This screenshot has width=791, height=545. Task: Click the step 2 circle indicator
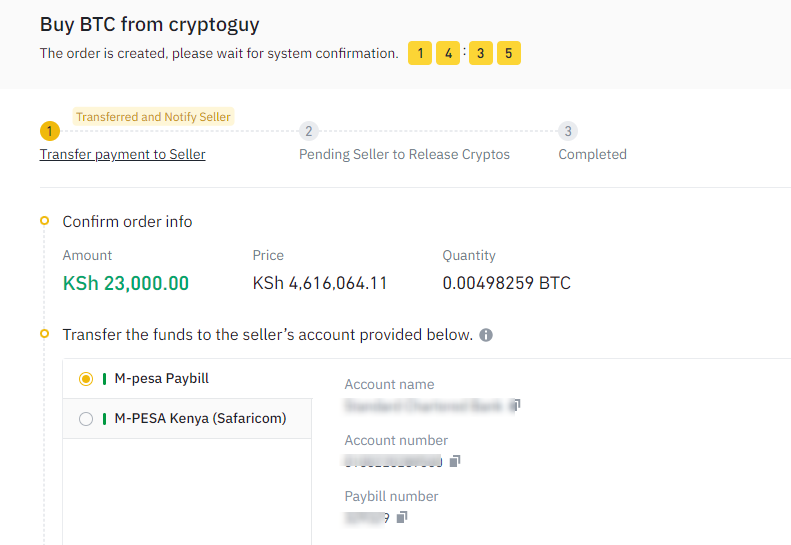pyautogui.click(x=309, y=131)
